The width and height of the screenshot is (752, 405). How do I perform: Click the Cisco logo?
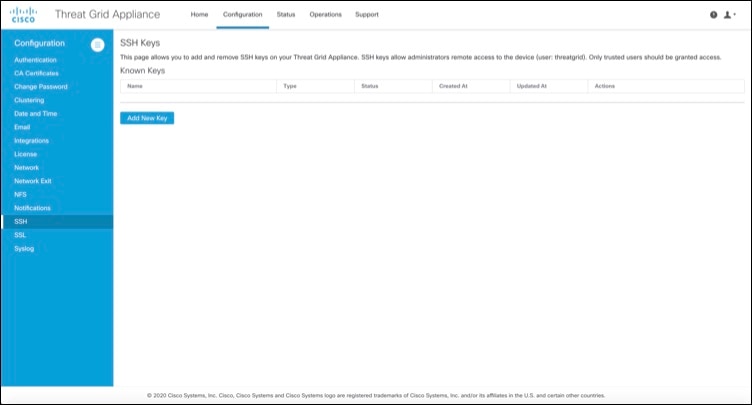(23, 14)
